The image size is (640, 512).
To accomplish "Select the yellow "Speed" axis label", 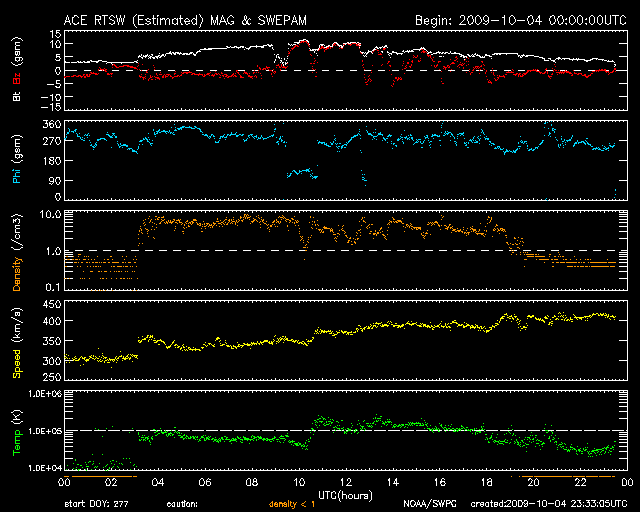I will [x=17, y=363].
